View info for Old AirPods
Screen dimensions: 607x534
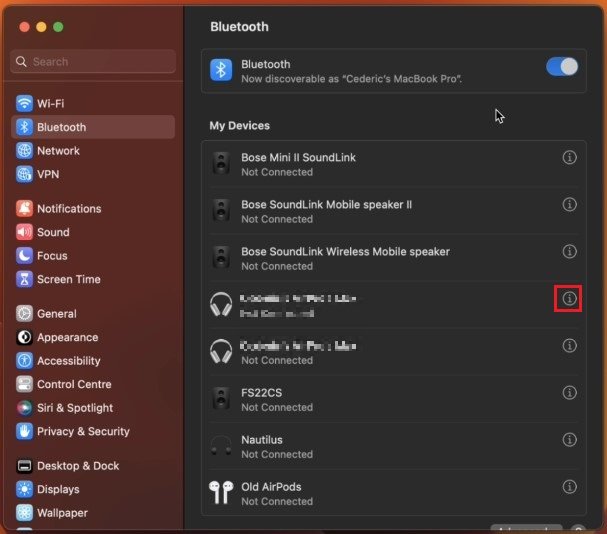point(570,487)
